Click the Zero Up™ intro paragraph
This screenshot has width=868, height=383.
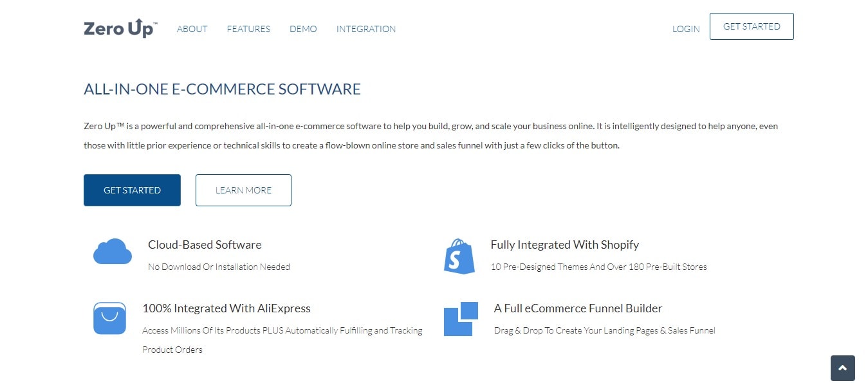(430, 136)
